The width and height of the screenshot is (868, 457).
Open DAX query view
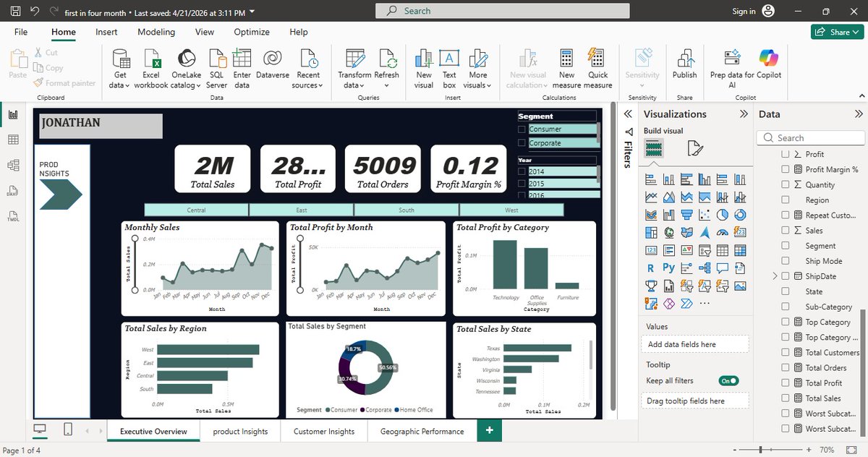pos(13,191)
